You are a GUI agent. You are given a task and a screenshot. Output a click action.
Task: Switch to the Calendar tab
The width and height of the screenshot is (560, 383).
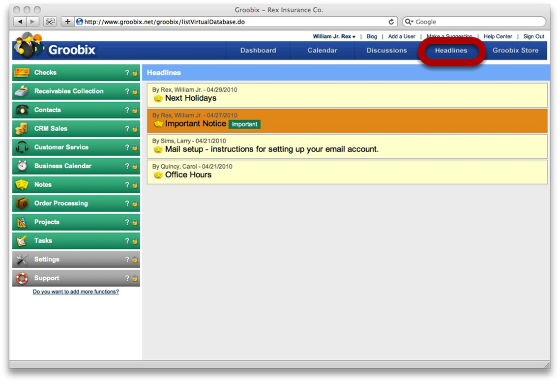click(x=322, y=50)
